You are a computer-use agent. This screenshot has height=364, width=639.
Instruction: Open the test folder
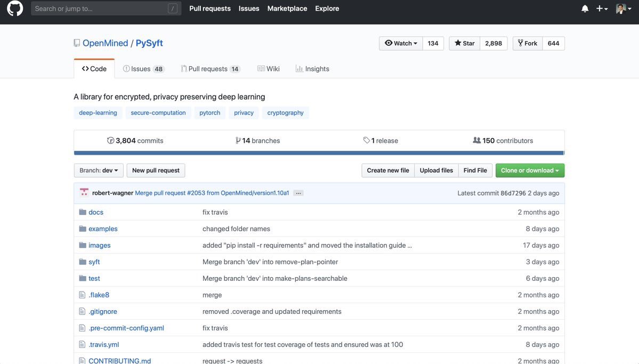click(x=94, y=278)
